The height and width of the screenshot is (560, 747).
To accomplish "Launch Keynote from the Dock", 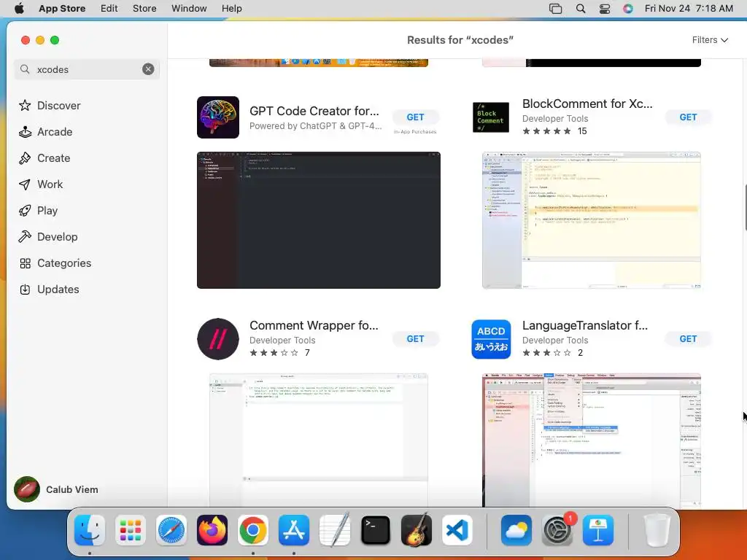I will tap(598, 530).
